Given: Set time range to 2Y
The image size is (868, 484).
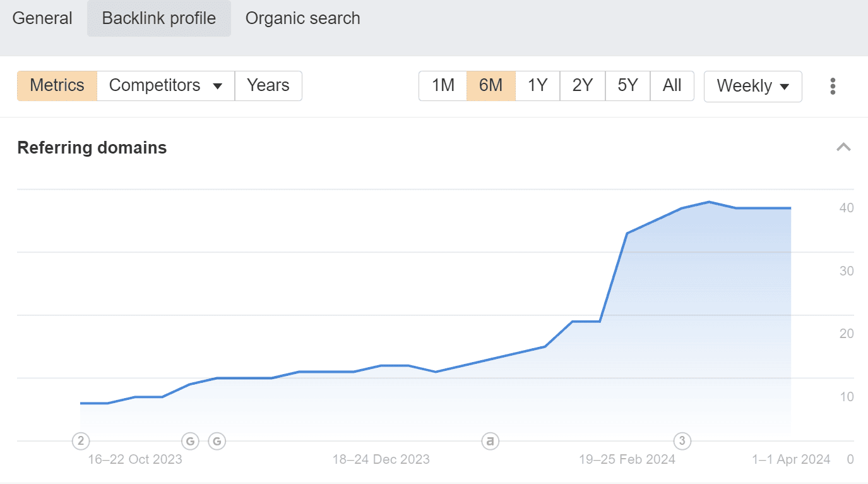Looking at the screenshot, I should click(583, 85).
